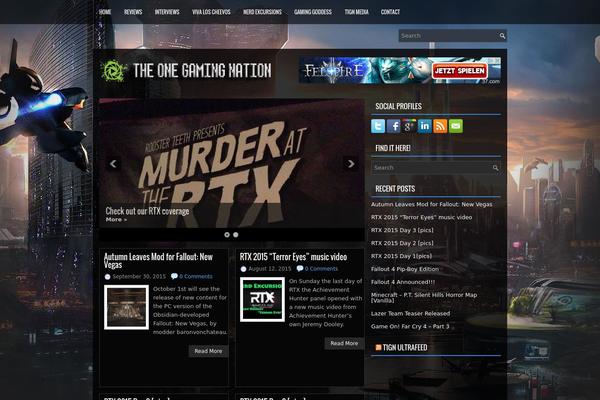Open the LinkedIn social profile icon

click(x=424, y=126)
